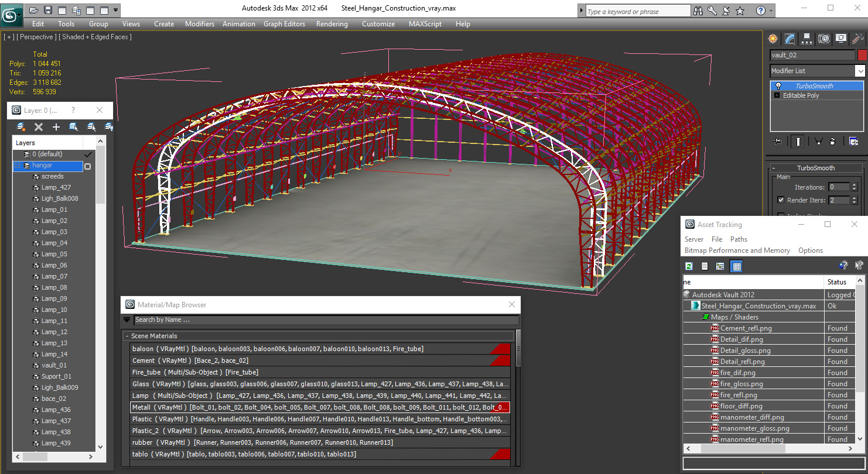Collapse the Scene Materials group
Screen dimensions: 868x474
click(127, 336)
